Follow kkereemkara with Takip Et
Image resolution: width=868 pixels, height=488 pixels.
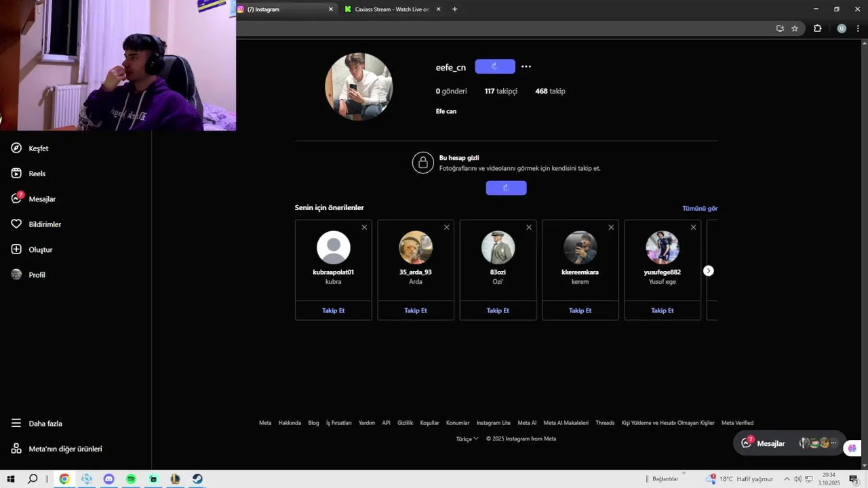(x=580, y=310)
